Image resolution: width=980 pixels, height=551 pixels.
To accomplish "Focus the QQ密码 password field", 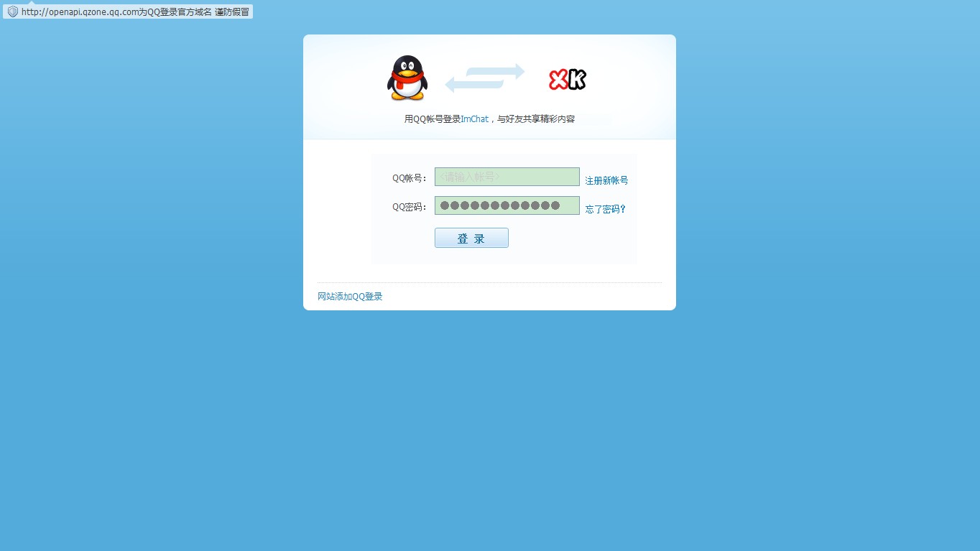I will 507,205.
